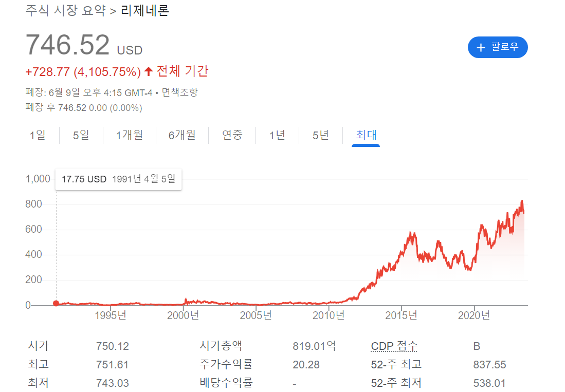The image size is (565, 392).
Task: Click the 배당수익률 label
Action: 226,383
